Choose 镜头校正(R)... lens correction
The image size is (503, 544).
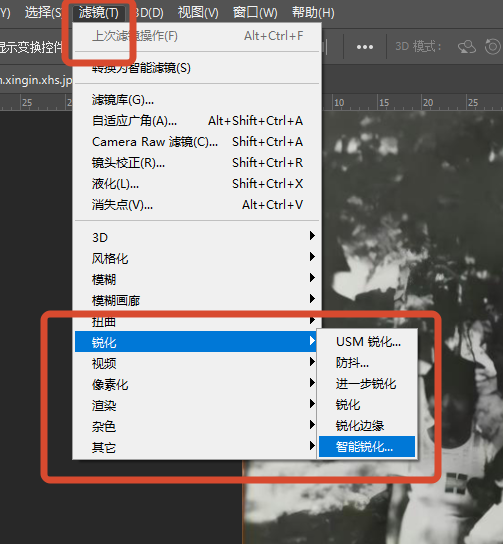[197, 162]
